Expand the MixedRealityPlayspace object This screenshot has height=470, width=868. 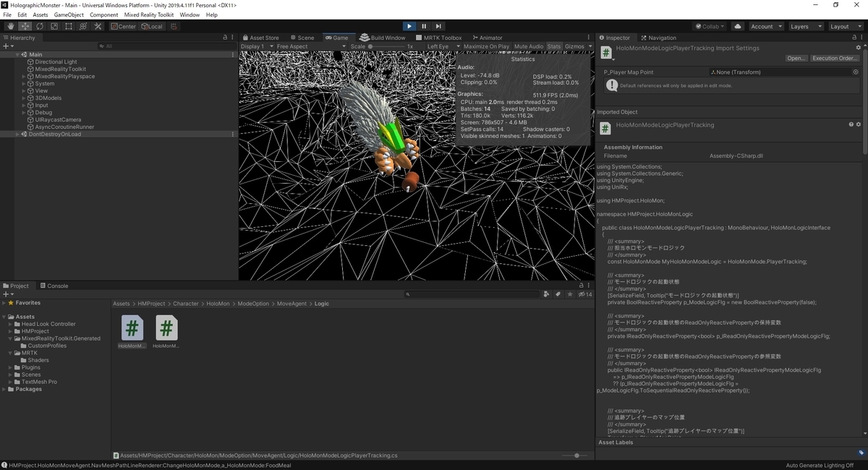(x=24, y=76)
